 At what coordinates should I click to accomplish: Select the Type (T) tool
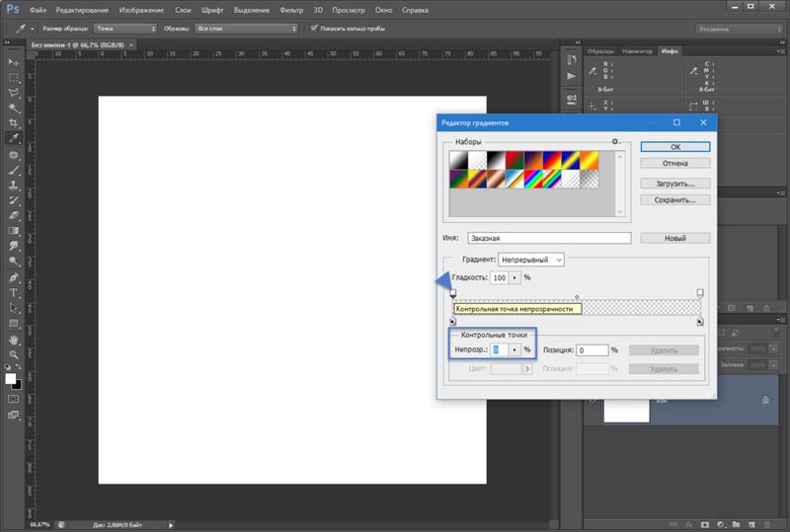pos(14,293)
